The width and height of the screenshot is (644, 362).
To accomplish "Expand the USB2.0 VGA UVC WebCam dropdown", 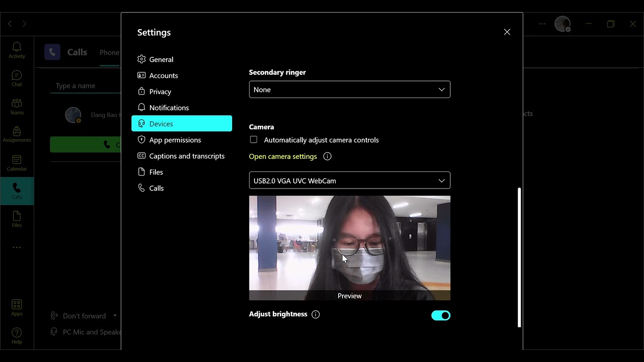I will [350, 180].
